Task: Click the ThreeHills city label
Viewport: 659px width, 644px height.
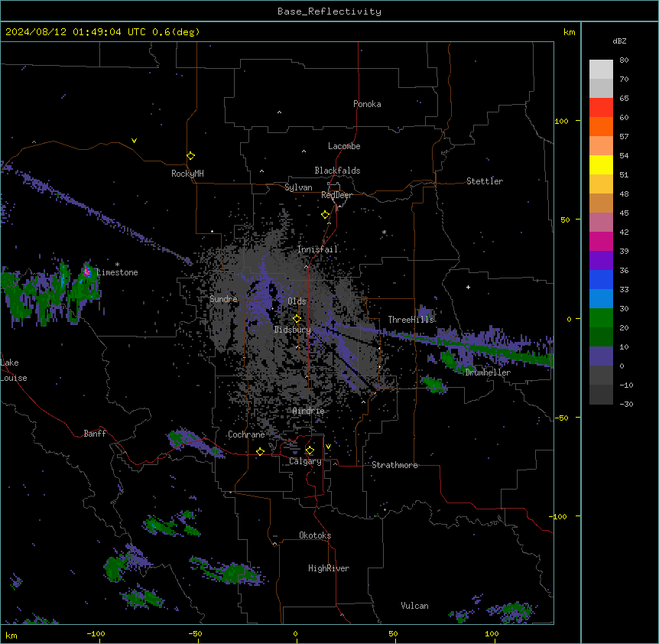Action: pos(411,320)
